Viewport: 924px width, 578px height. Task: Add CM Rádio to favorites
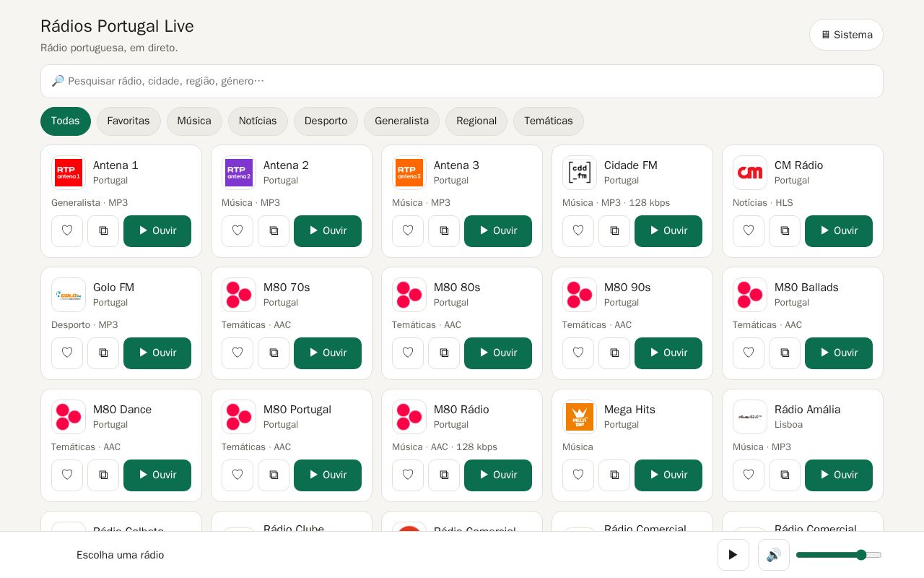pos(749,231)
